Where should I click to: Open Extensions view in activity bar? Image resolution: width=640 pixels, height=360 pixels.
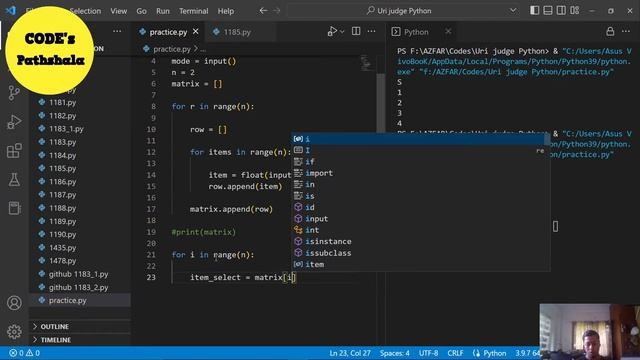(14, 151)
